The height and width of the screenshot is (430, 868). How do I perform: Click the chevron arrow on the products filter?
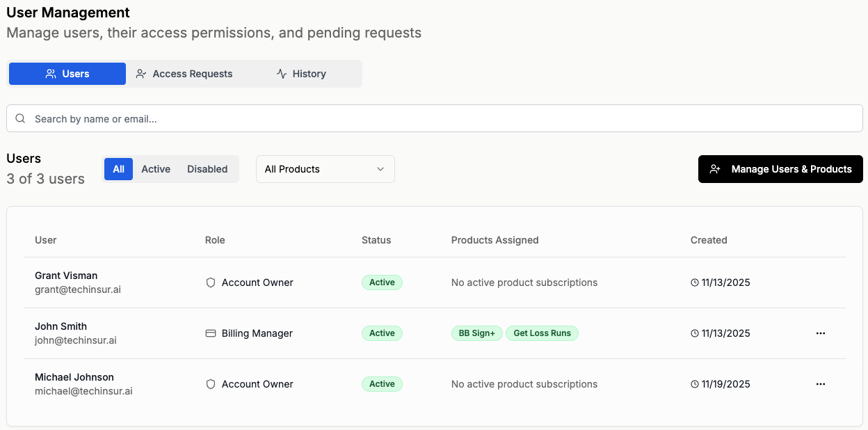click(380, 169)
